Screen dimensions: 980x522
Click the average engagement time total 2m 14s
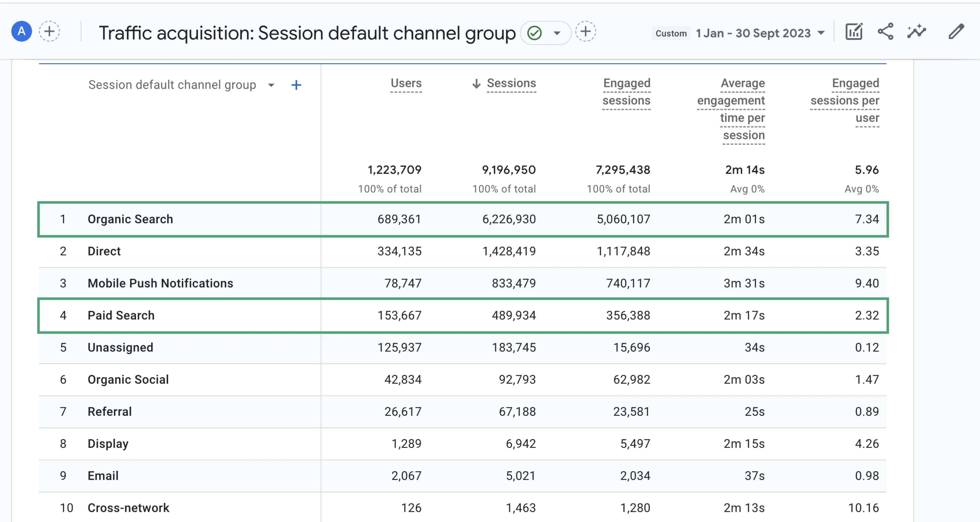click(x=745, y=170)
